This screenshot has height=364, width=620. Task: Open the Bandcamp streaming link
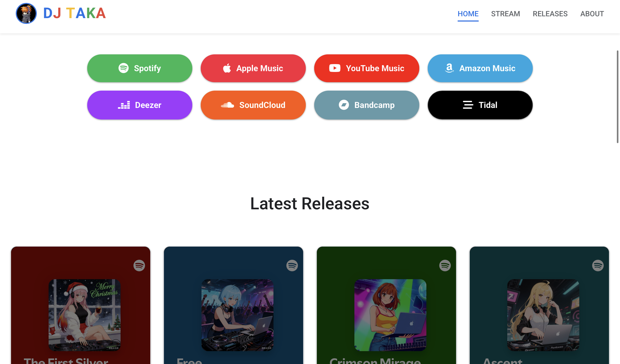pyautogui.click(x=367, y=105)
